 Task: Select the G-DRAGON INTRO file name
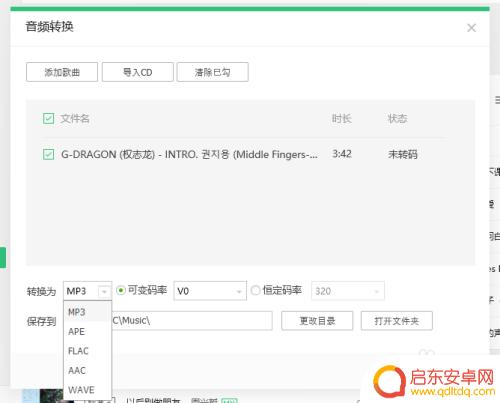[189, 154]
